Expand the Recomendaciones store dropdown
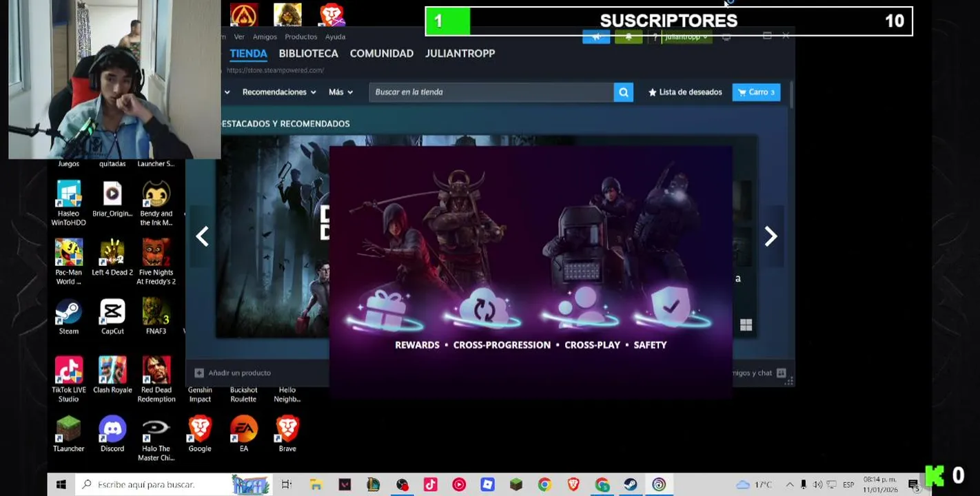The height and width of the screenshot is (496, 980). pos(279,92)
